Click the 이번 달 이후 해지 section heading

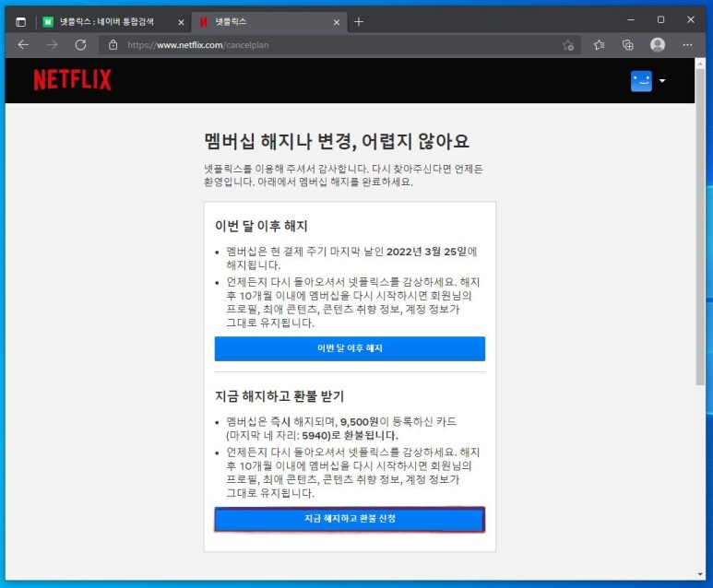pyautogui.click(x=261, y=226)
